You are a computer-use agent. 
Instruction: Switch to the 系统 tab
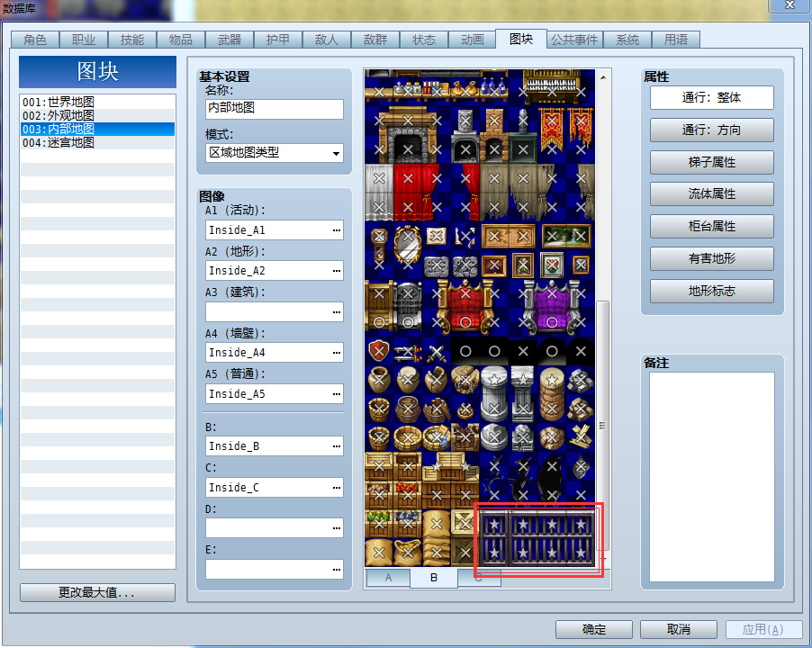click(x=627, y=40)
